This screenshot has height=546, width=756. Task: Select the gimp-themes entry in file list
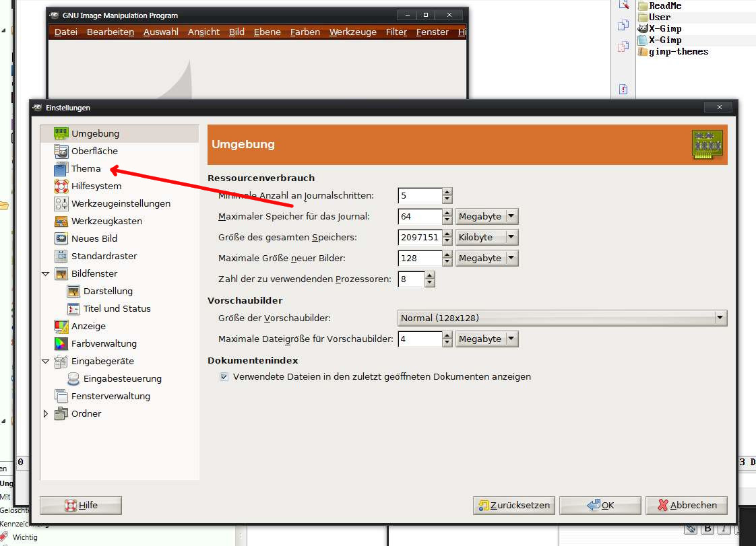click(679, 52)
